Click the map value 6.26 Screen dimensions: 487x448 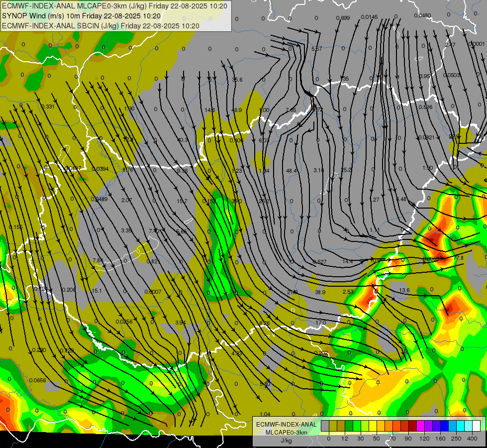pyautogui.click(x=265, y=323)
